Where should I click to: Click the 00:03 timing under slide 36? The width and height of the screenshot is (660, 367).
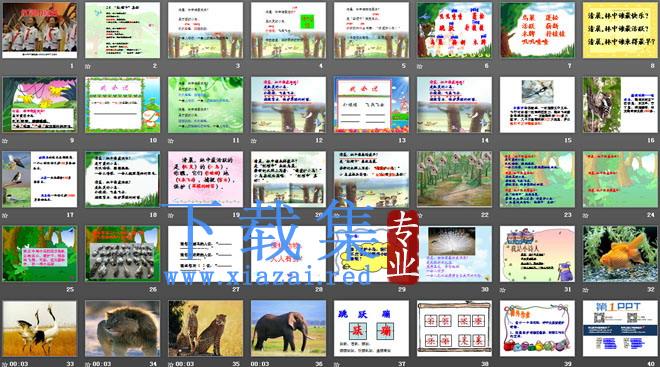pos(260,364)
